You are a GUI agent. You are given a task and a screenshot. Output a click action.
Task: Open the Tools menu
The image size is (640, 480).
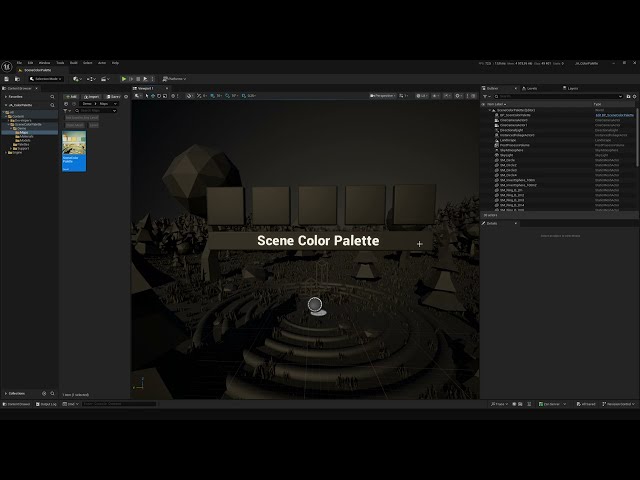point(60,63)
